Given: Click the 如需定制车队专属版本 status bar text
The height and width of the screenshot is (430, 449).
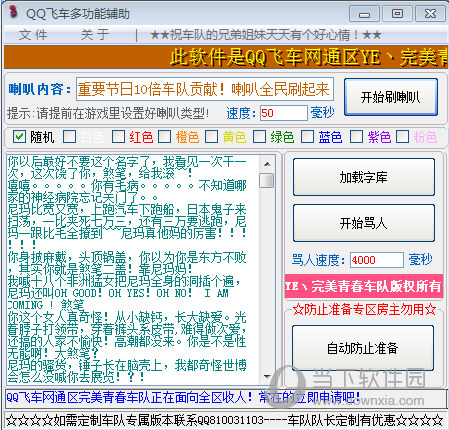Looking at the screenshot, I should (224, 420).
